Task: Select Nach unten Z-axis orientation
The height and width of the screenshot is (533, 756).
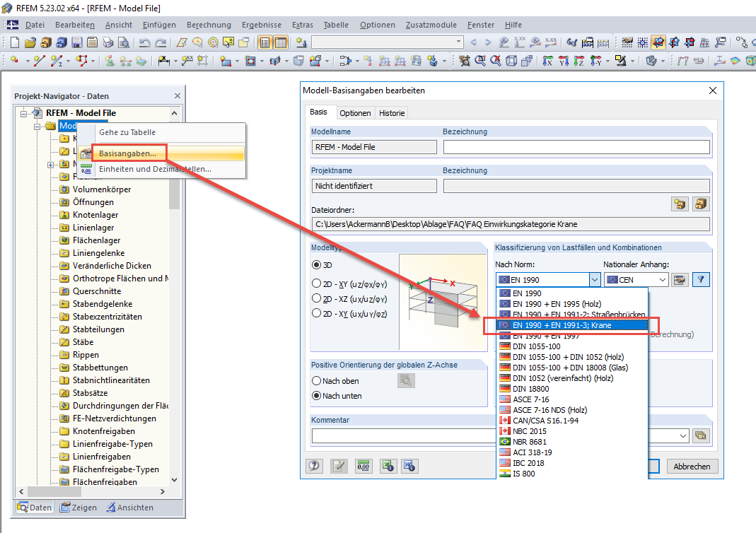Action: point(316,396)
